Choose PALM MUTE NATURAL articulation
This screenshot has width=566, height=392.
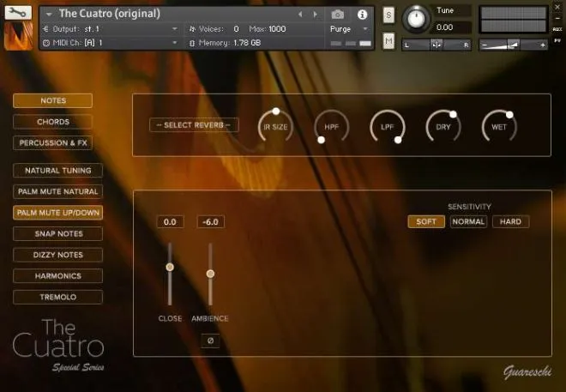pyautogui.click(x=57, y=191)
